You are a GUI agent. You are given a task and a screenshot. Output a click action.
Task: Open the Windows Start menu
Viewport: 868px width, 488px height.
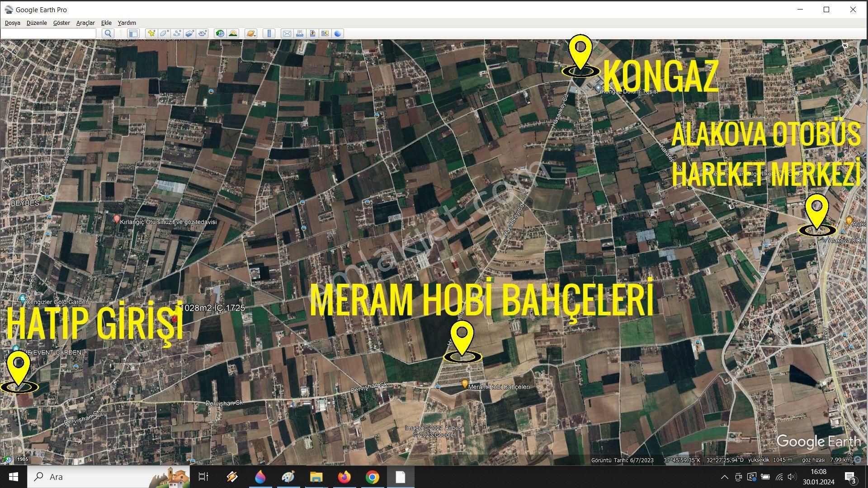(x=13, y=477)
